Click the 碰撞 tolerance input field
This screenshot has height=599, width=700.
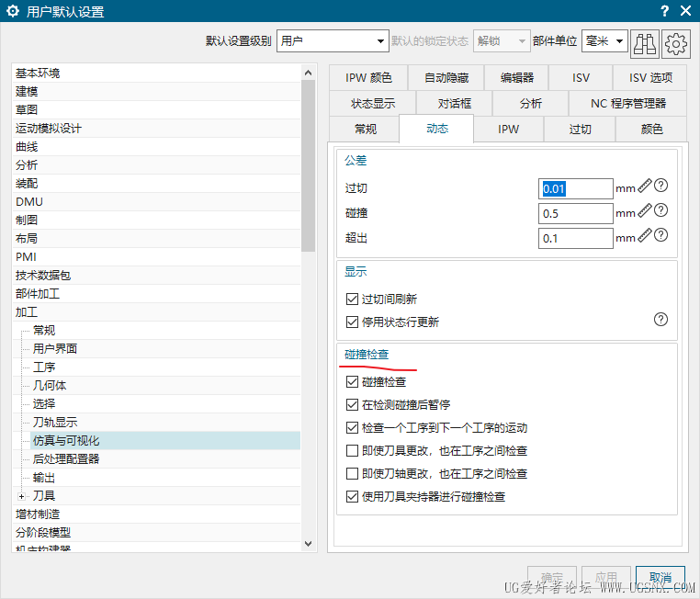(x=575, y=213)
